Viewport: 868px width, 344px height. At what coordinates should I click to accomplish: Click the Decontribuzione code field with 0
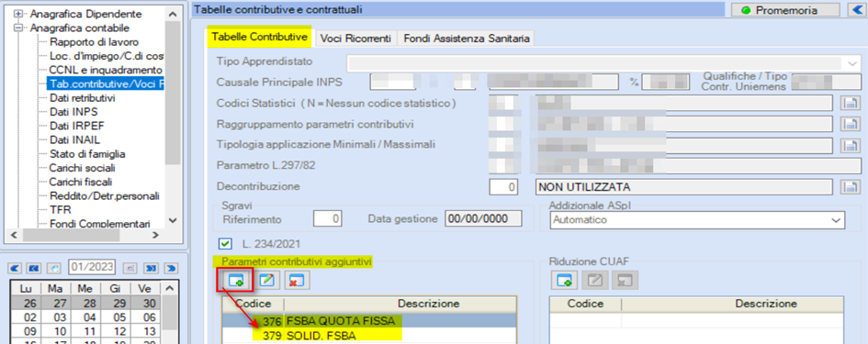pos(503,187)
